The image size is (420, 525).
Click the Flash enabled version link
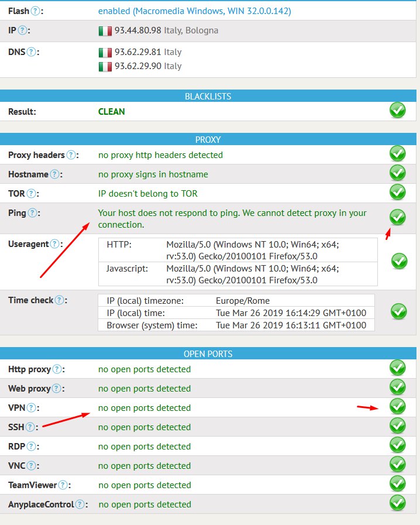[194, 11]
